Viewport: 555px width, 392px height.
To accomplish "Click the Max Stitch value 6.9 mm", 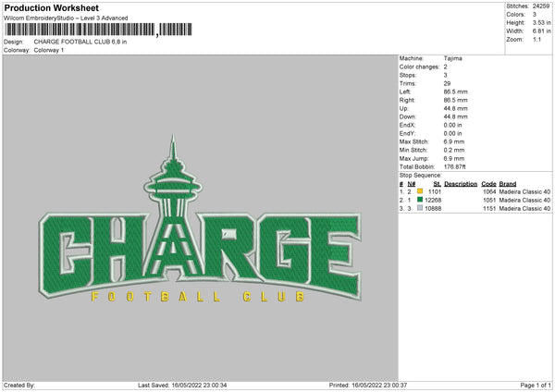I will [x=454, y=141].
